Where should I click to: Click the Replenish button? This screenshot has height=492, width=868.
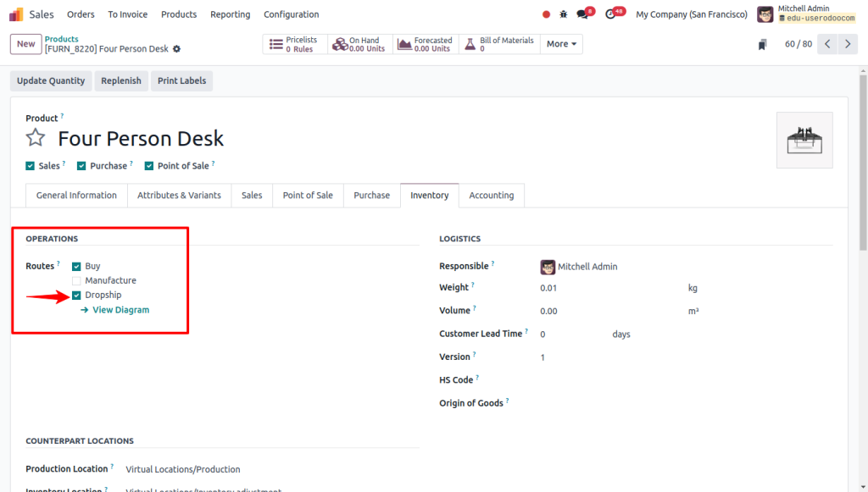tap(121, 80)
